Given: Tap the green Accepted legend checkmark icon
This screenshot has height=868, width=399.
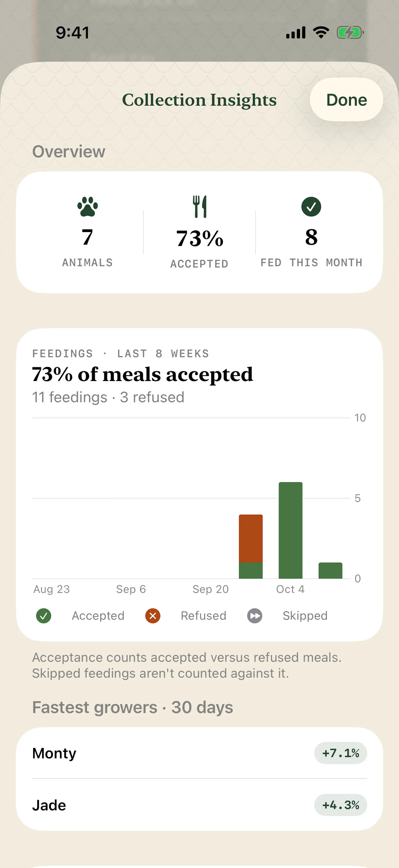Looking at the screenshot, I should pos(44,616).
